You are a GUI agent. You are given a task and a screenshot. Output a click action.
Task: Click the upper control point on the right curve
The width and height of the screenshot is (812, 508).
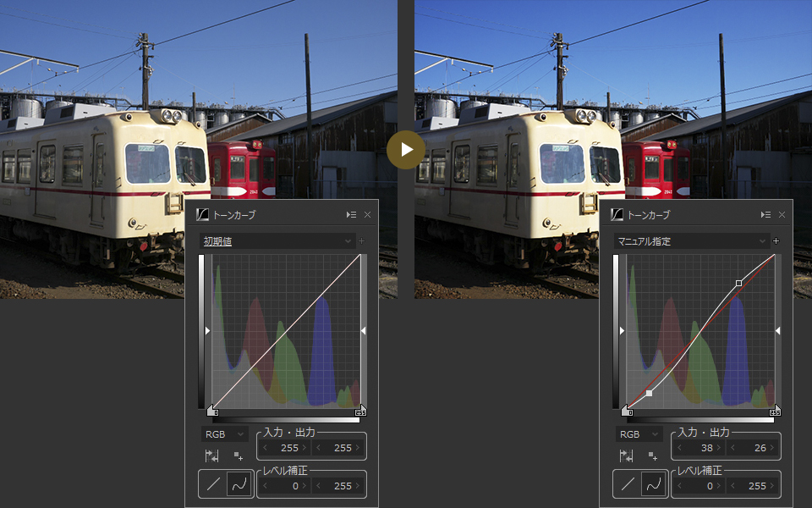tap(739, 283)
